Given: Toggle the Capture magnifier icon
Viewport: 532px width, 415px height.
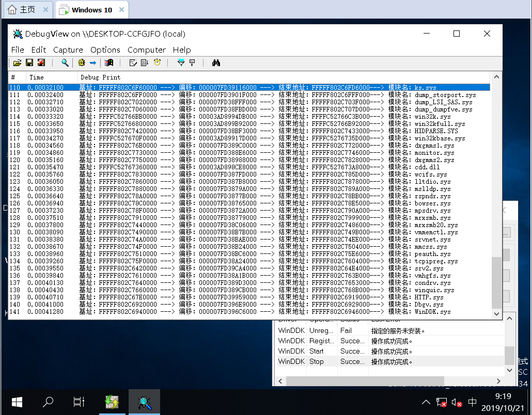Looking at the screenshot, I should click(x=65, y=63).
